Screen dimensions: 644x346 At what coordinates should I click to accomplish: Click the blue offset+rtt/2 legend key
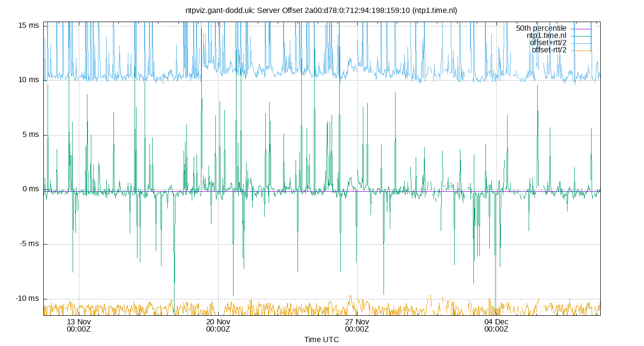tap(582, 43)
